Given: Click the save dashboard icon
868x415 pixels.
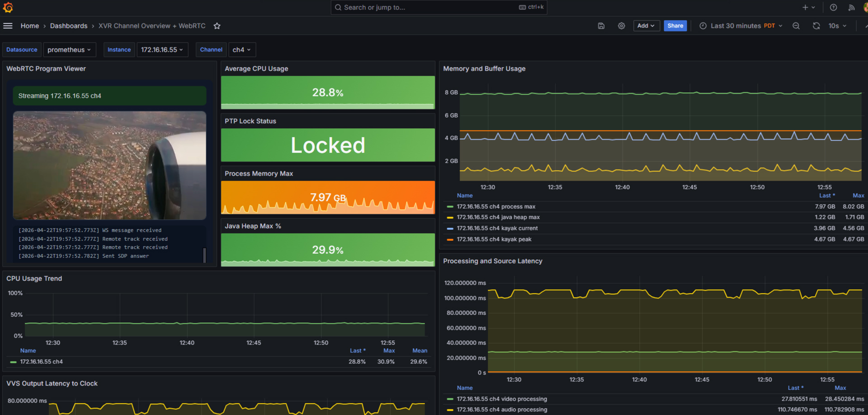Looking at the screenshot, I should (x=601, y=26).
